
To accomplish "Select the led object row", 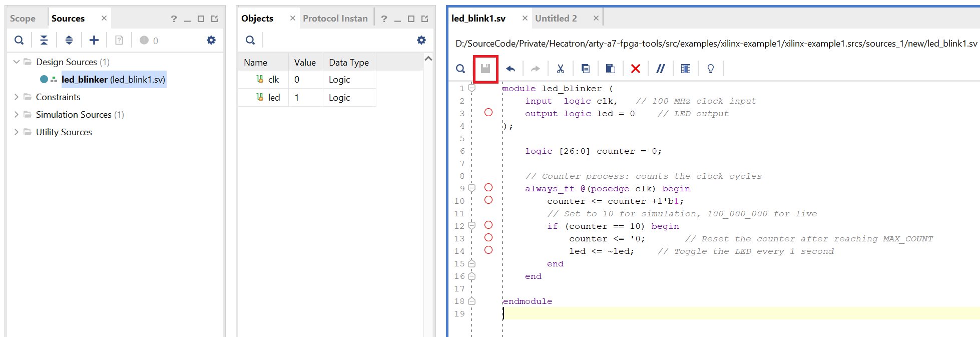I will coord(307,98).
